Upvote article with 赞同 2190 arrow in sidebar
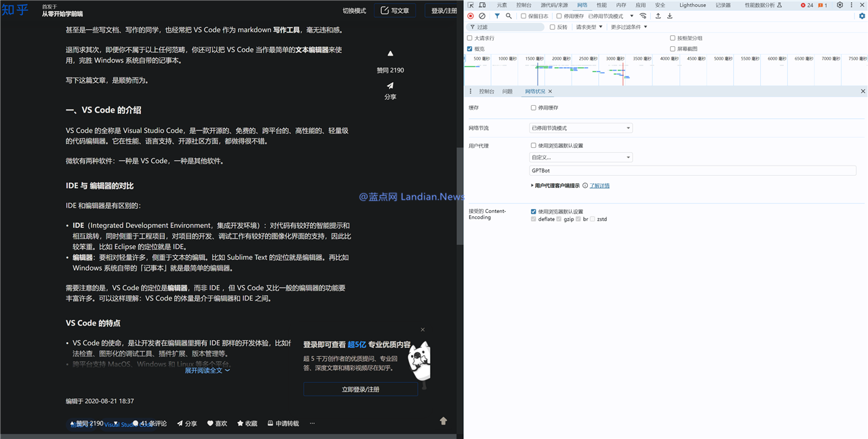 point(390,54)
